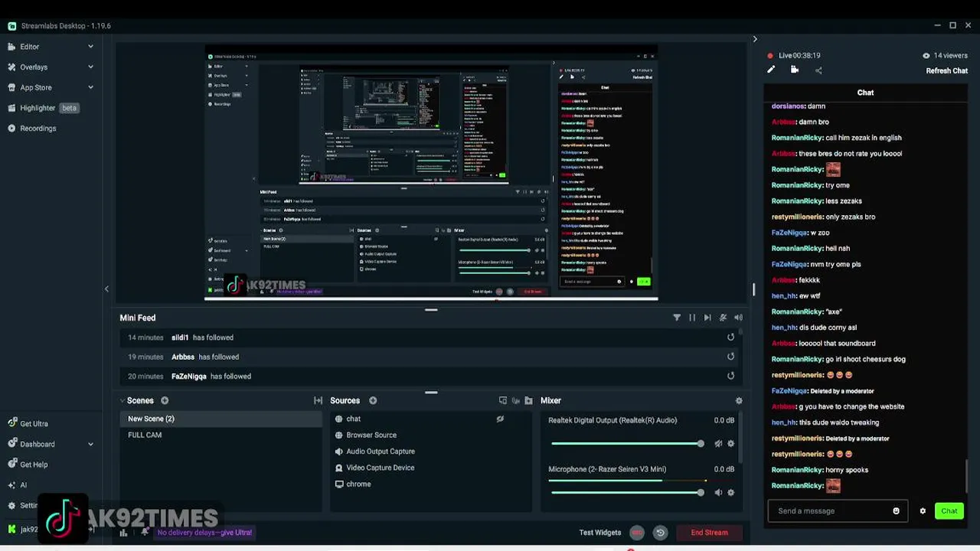The width and height of the screenshot is (980, 551).
Task: Toggle the replay buffer button
Action: point(660,533)
